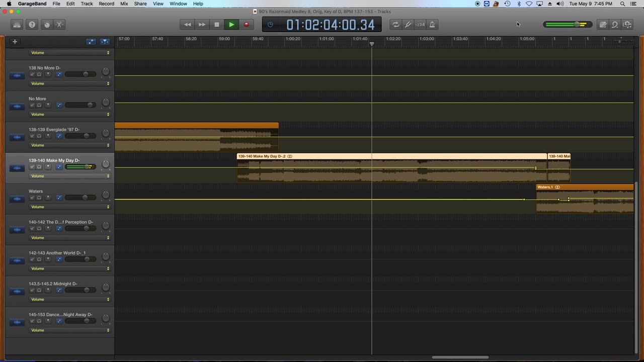The image size is (644, 362).
Task: Enable input monitoring on Waters track
Action: pos(48,198)
